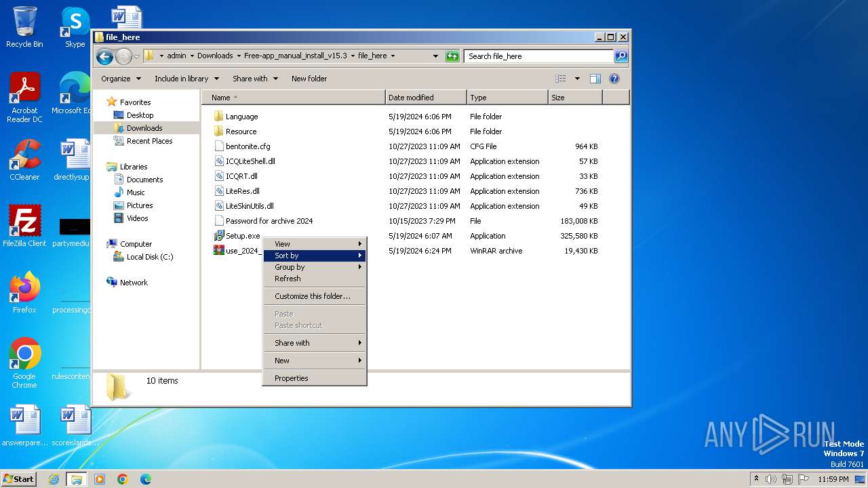The width and height of the screenshot is (868, 488).
Task: Select the WinRAR archive file icon
Action: pos(218,251)
